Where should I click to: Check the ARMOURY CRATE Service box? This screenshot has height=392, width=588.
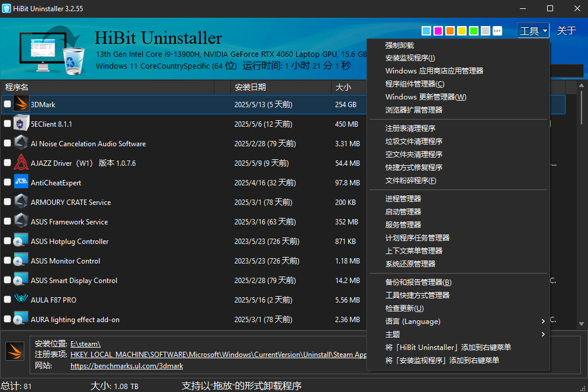(x=7, y=201)
